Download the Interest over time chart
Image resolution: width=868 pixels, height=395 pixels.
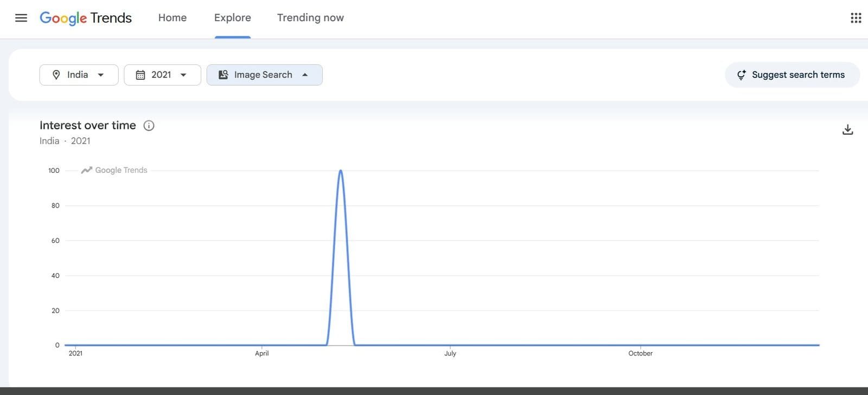[847, 129]
